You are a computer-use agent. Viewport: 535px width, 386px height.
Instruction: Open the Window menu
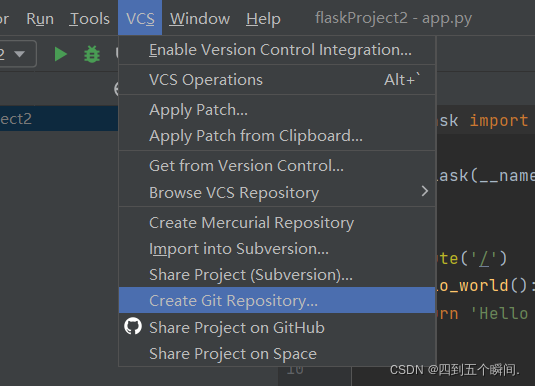200,18
